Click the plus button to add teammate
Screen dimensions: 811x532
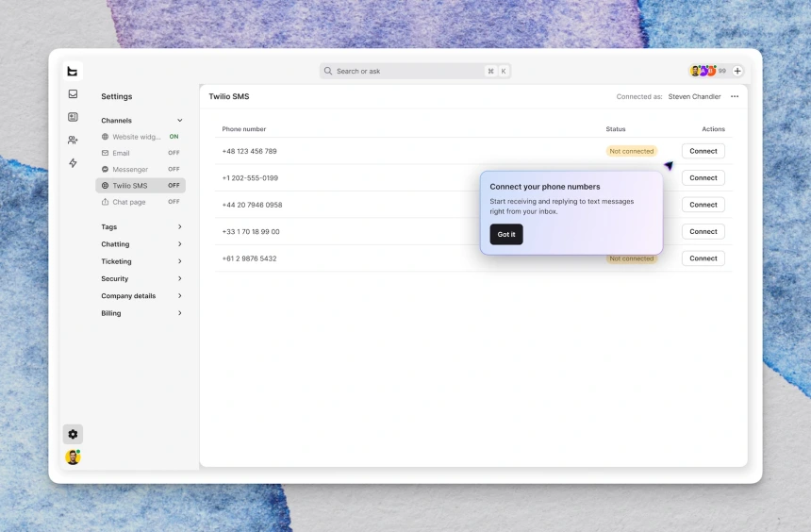(737, 71)
